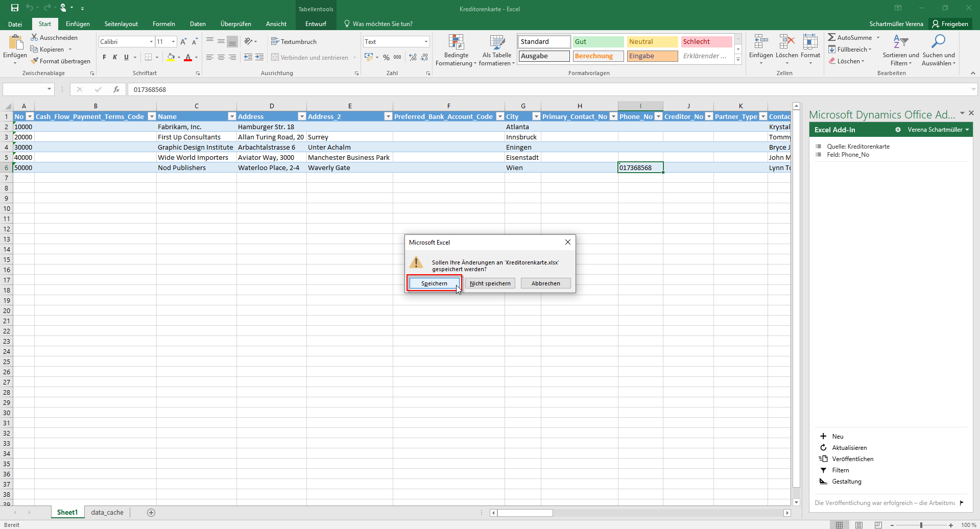Align text left in Ausrichtung group
The image size is (980, 529).
pyautogui.click(x=210, y=57)
